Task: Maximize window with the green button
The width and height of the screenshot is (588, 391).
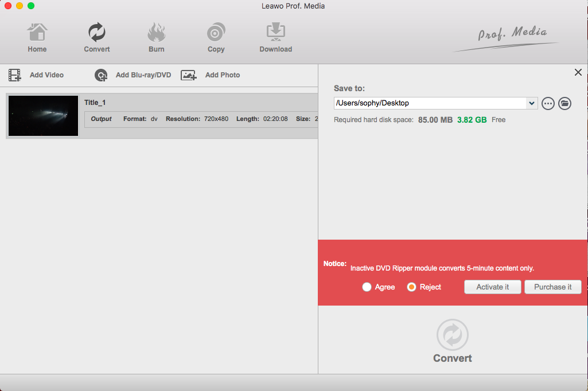Action: click(31, 6)
